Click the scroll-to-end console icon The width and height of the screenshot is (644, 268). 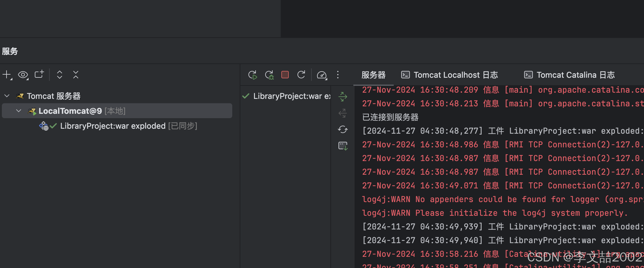pyautogui.click(x=343, y=146)
